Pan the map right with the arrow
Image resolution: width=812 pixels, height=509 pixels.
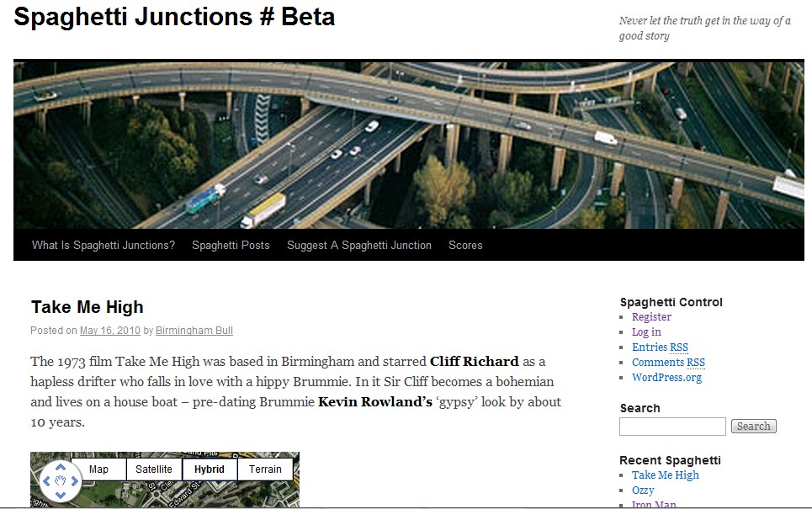[74, 482]
